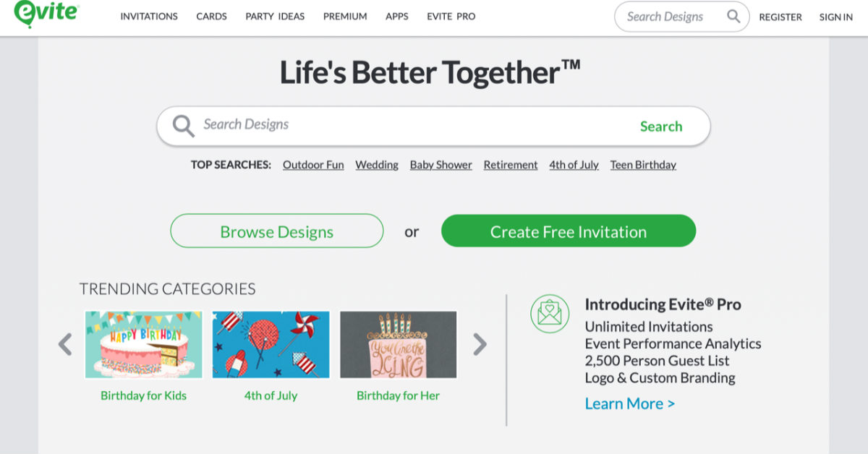Open the Invitations menu
The image size is (868, 454).
point(149,17)
